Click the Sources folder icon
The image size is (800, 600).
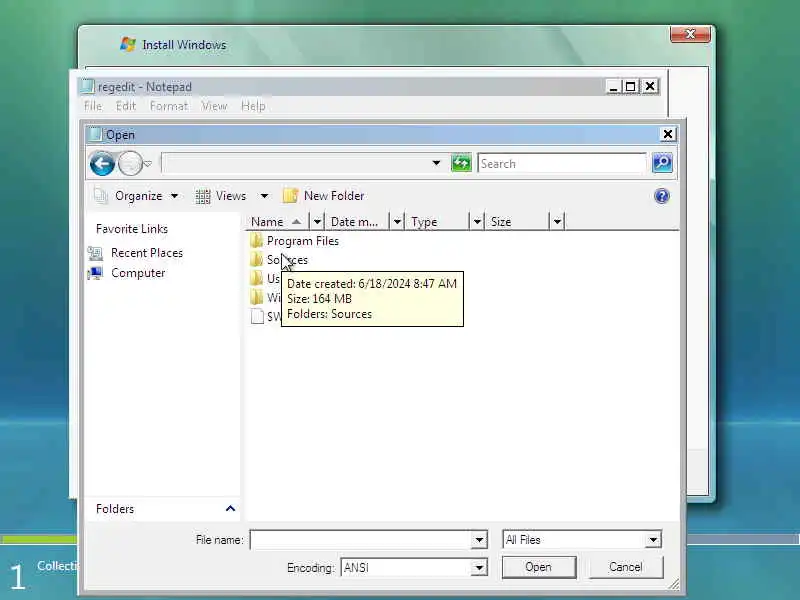click(x=257, y=259)
